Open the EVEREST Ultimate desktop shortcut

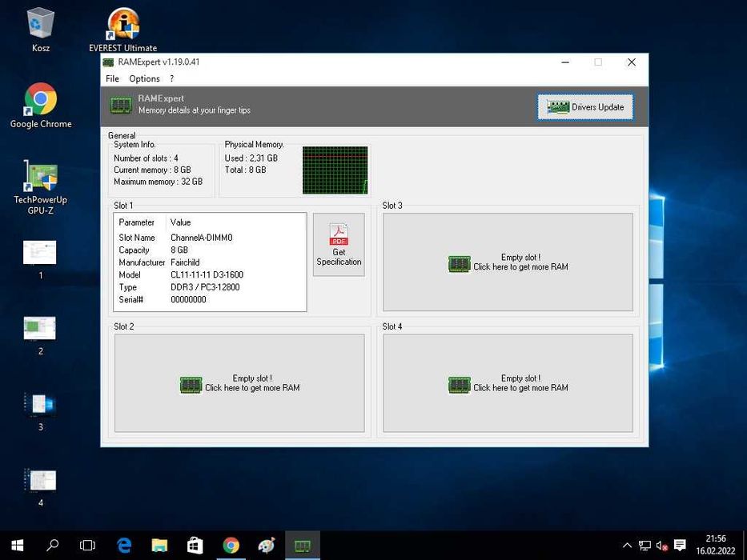tap(122, 25)
